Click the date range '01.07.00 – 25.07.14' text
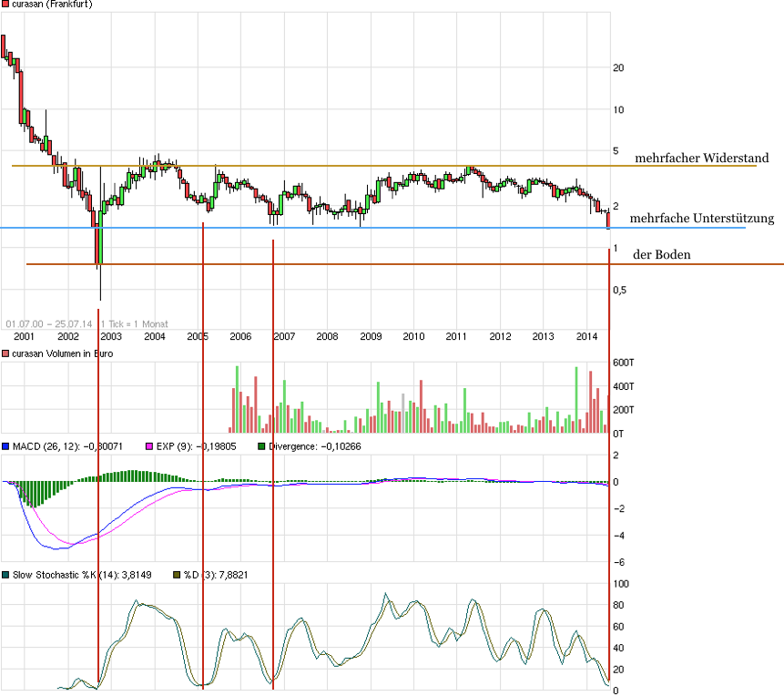The width and height of the screenshot is (784, 696). [x=49, y=324]
